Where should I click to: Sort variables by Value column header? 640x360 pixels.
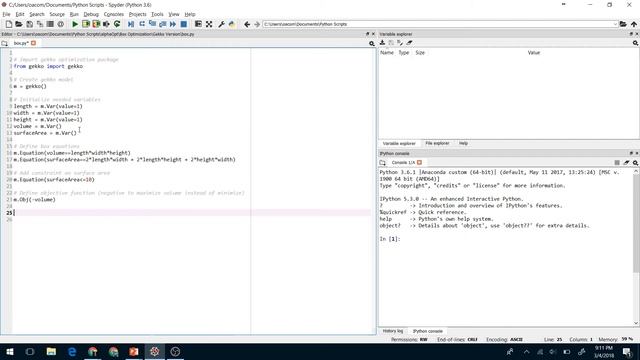(x=534, y=53)
